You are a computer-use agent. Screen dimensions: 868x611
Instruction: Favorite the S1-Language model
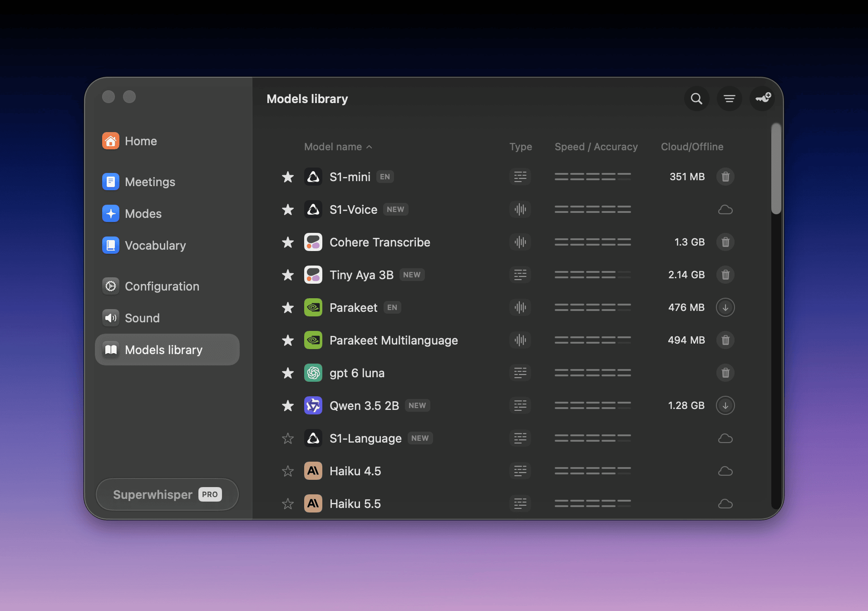coord(288,438)
